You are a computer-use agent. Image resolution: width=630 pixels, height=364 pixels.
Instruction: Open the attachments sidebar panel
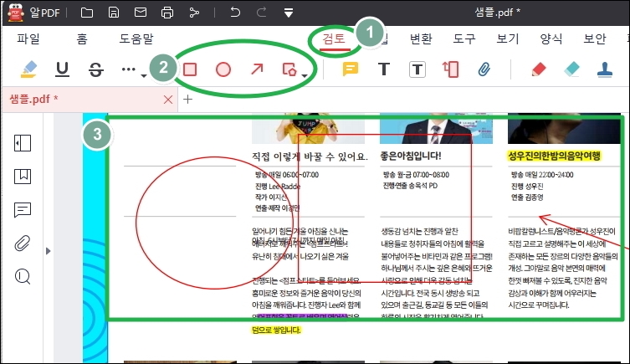tap(23, 243)
